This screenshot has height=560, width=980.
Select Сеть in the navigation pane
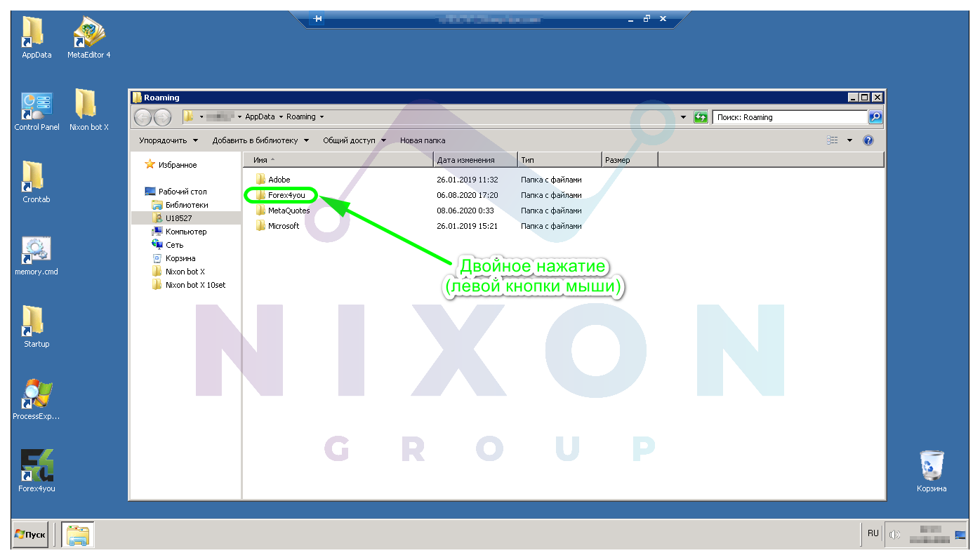(168, 245)
